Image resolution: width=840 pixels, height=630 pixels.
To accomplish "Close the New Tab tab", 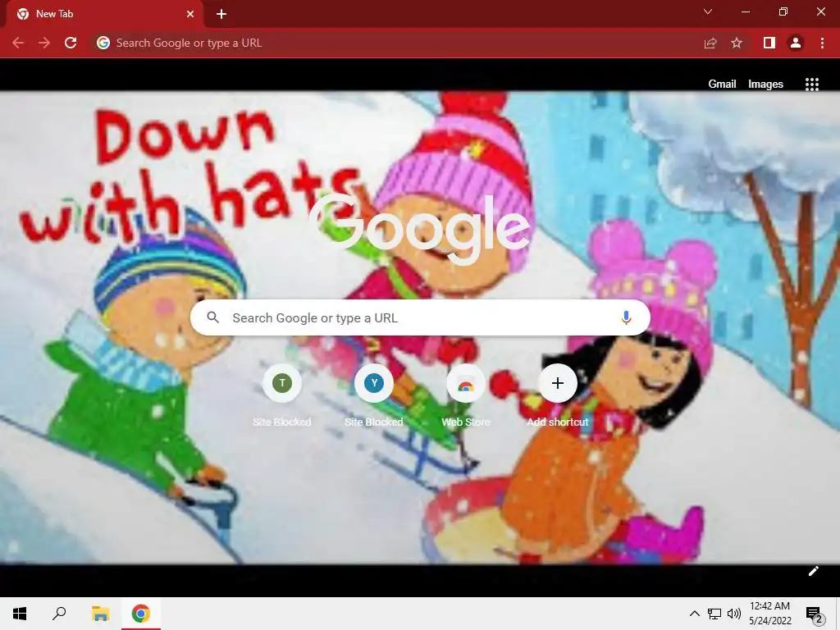I will 190,14.
